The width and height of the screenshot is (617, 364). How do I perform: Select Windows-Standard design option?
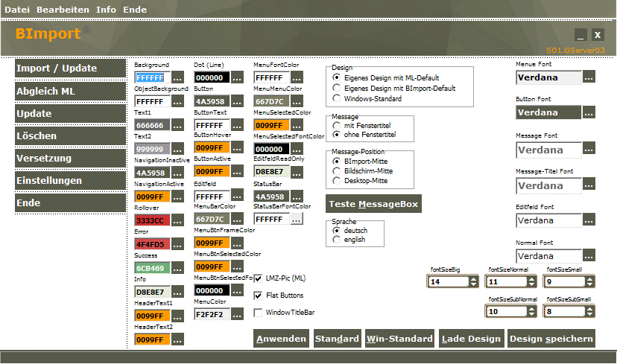click(x=367, y=98)
